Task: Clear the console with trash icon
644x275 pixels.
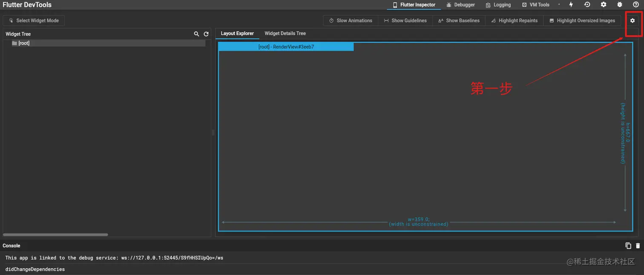Action: click(x=638, y=246)
